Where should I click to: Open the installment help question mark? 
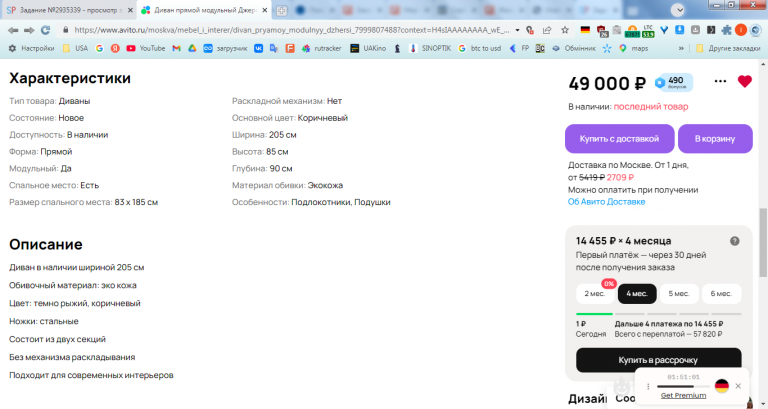click(x=734, y=241)
